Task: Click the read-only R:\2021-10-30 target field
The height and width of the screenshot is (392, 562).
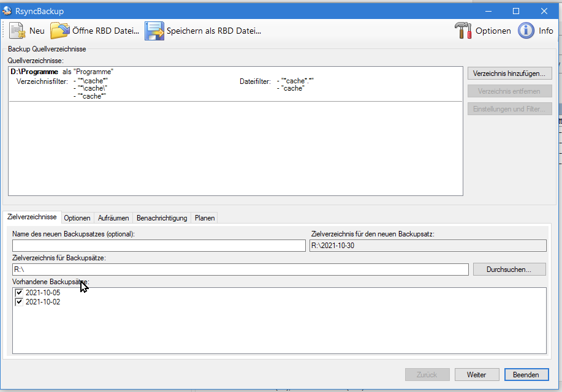Action: point(428,246)
